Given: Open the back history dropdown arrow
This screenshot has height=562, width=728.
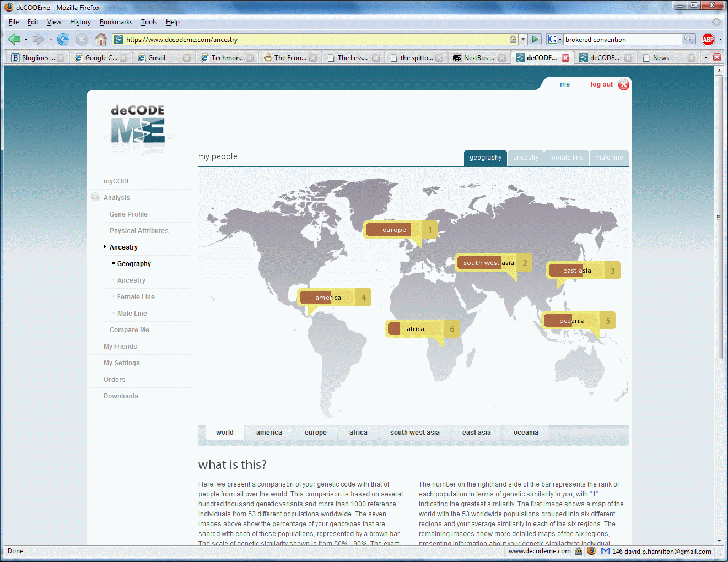Looking at the screenshot, I should point(26,40).
